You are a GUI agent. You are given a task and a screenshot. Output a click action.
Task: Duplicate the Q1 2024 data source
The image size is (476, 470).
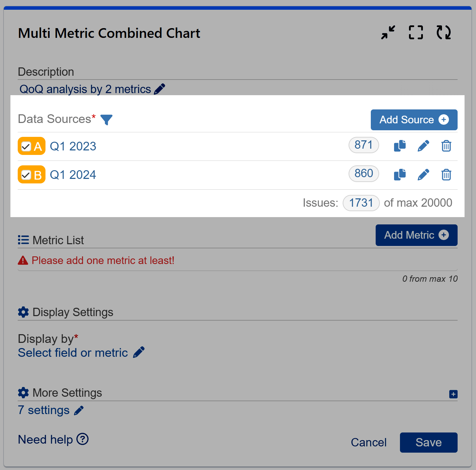tap(400, 175)
